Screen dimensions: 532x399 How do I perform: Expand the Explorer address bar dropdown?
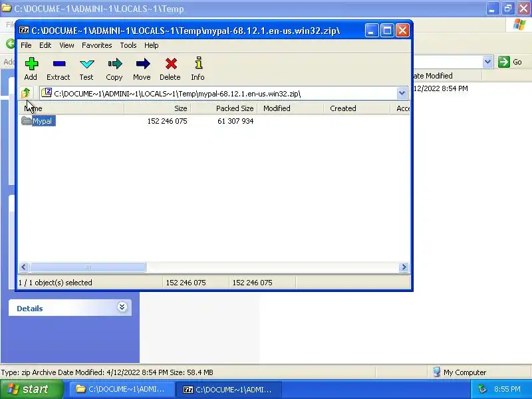pyautogui.click(x=487, y=62)
